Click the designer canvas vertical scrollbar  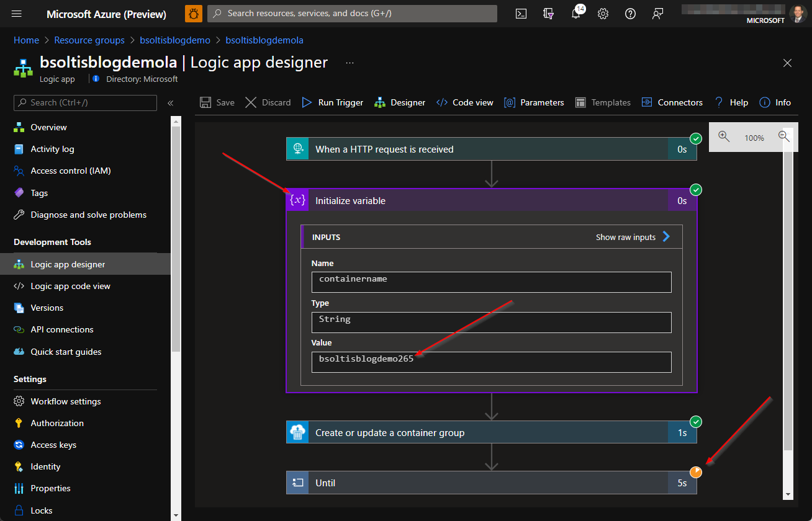point(788,298)
